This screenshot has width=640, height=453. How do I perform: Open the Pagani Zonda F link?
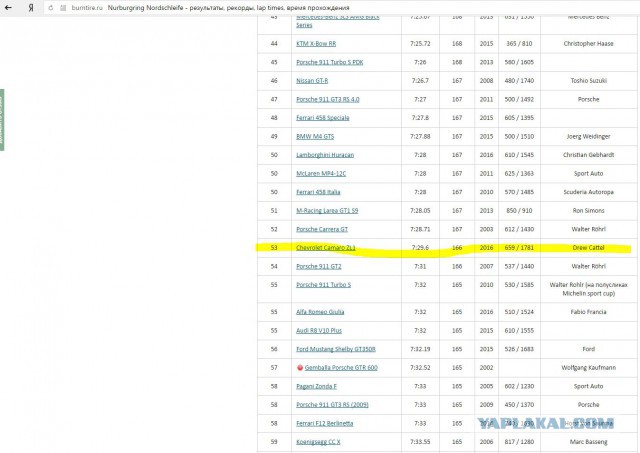click(x=316, y=386)
